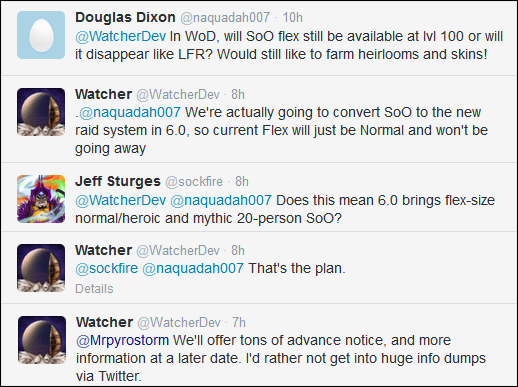Viewport: 518px width, 387px height.
Task: Click the @naquadah007 handle next to Douglas Dixon
Action: click(225, 17)
